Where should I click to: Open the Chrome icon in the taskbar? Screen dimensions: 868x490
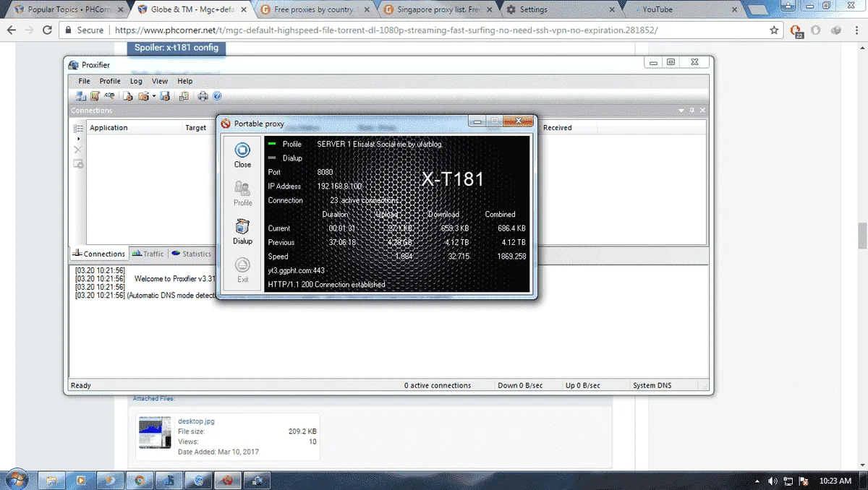pyautogui.click(x=140, y=480)
